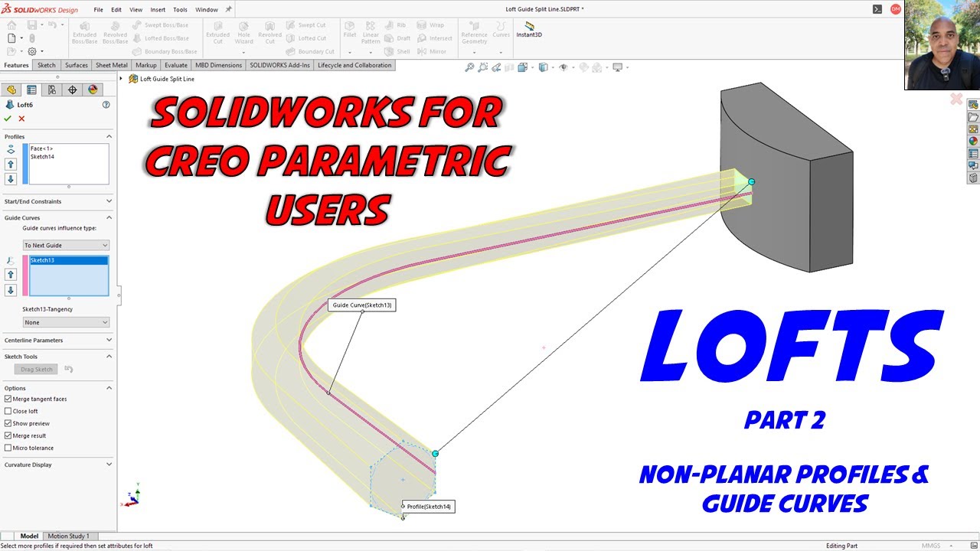The image size is (980, 551).
Task: Click the Profile(Sketch14) callout label
Action: click(428, 506)
